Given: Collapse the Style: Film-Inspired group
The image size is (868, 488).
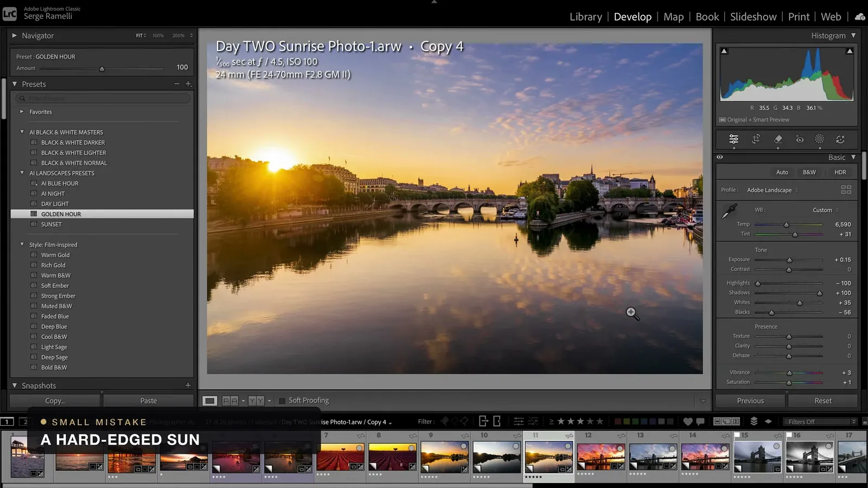Looking at the screenshot, I should click(x=22, y=245).
